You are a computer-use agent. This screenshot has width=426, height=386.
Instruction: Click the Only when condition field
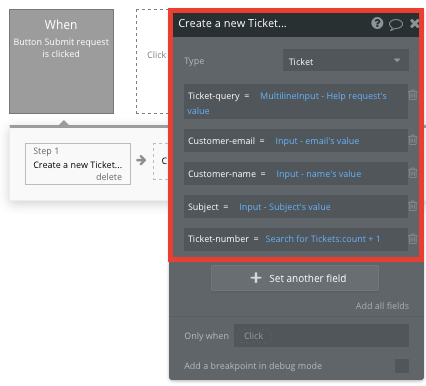(321, 335)
